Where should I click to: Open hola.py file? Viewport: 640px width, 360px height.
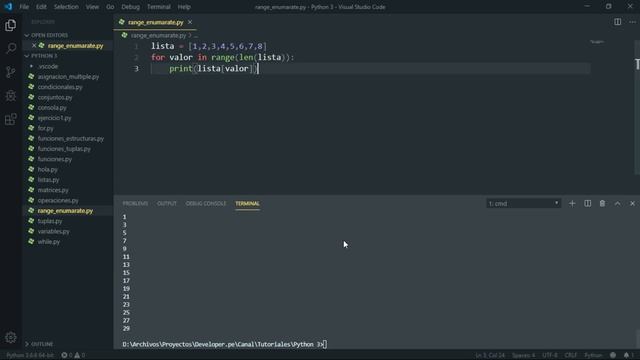(x=47, y=169)
